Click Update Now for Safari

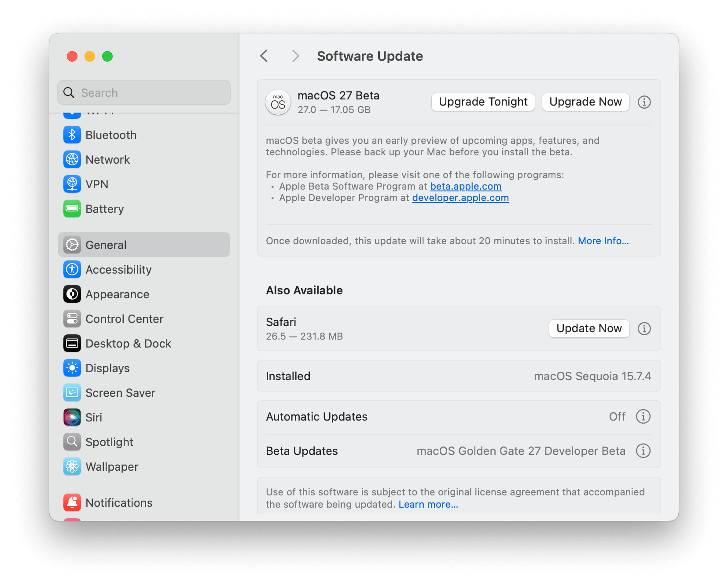(x=589, y=329)
